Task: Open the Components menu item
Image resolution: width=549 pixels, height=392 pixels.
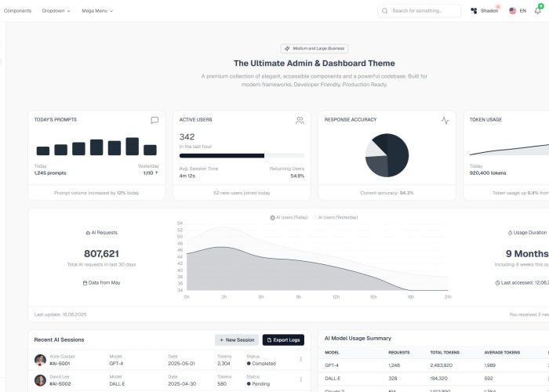Action: tap(17, 11)
